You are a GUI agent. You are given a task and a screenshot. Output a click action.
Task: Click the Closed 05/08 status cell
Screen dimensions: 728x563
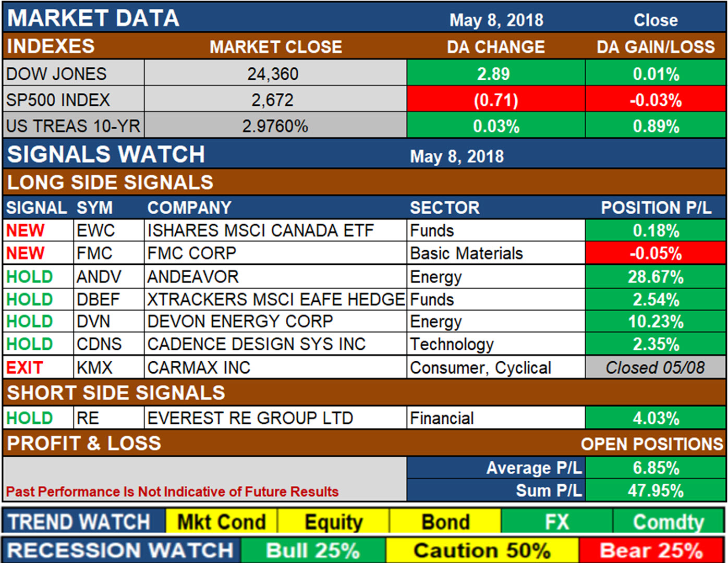[656, 368]
